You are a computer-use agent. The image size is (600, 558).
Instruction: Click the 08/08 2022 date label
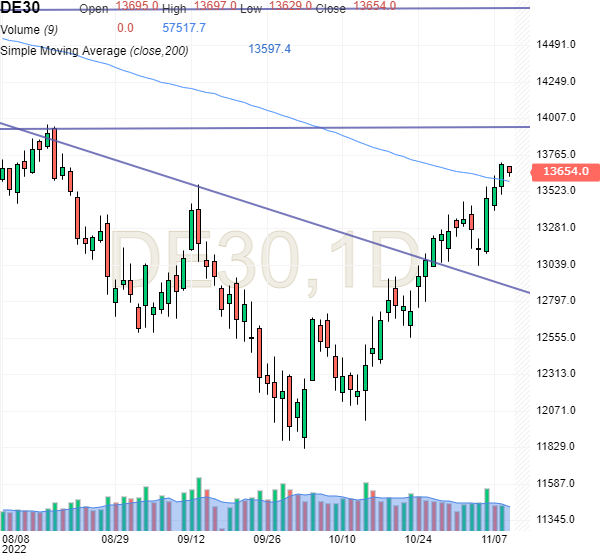tap(14, 543)
